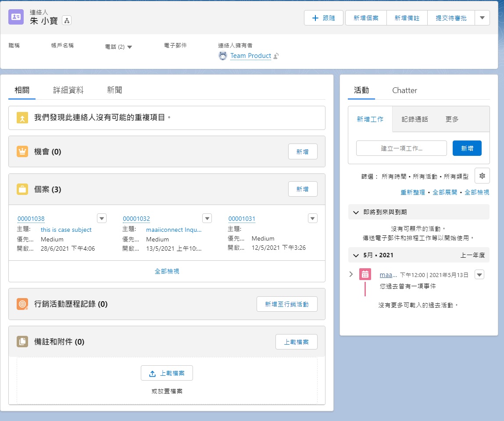
Task: Open the 全部檢視 link under cases
Action: 167,271
